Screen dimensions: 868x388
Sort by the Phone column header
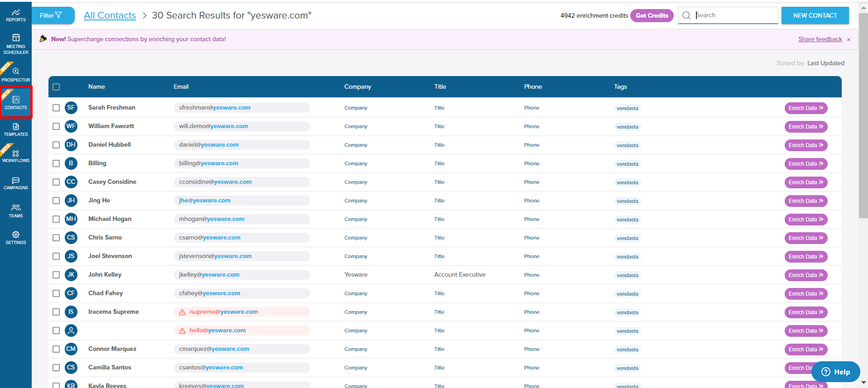pos(533,86)
